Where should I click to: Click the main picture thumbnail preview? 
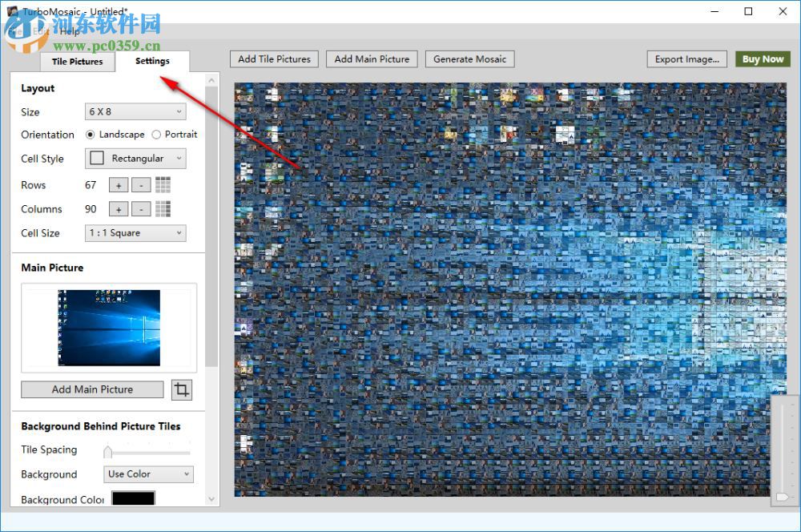coord(109,328)
